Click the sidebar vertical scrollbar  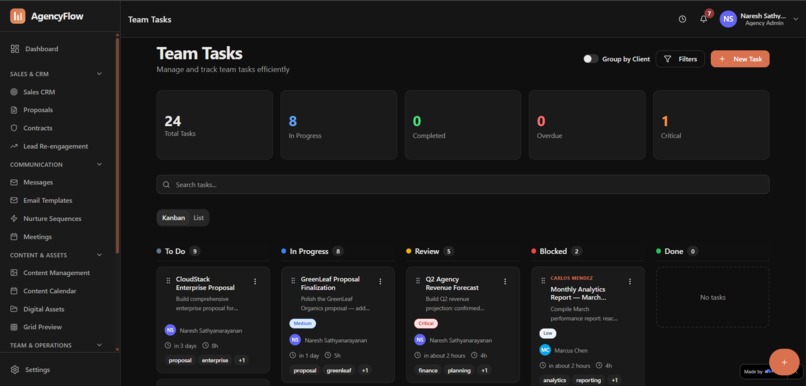click(117, 145)
